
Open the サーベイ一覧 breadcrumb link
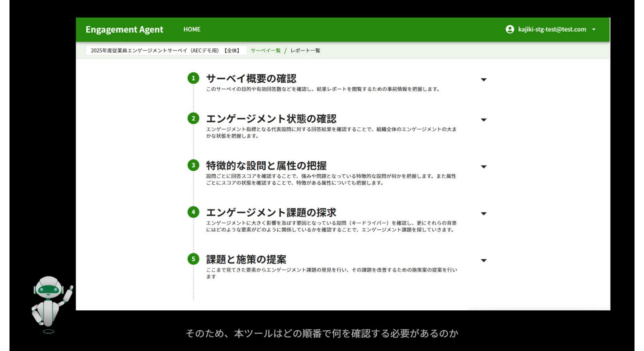click(x=265, y=51)
